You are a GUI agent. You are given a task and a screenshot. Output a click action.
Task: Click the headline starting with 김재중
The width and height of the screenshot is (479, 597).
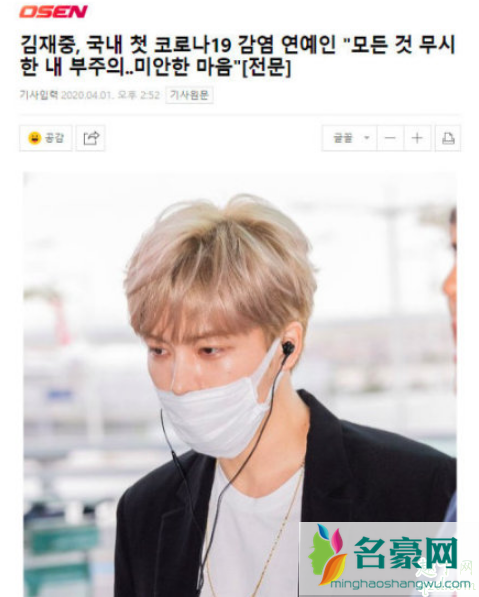pos(238,56)
